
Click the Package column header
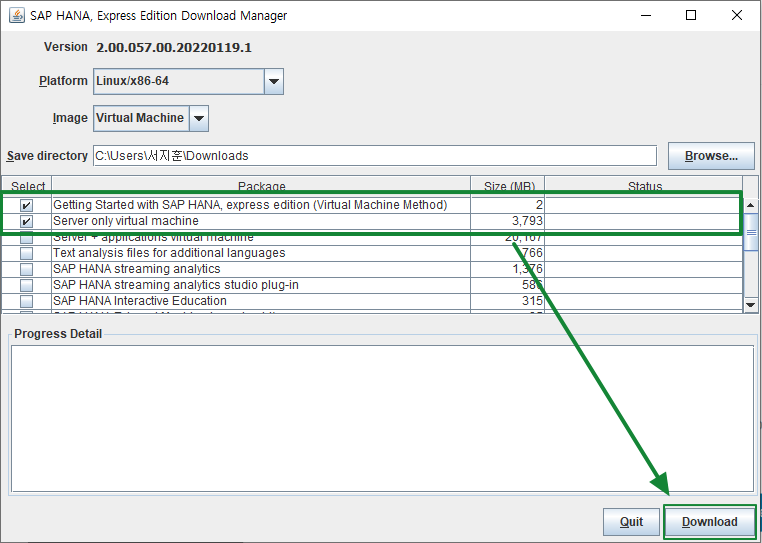pos(261,186)
